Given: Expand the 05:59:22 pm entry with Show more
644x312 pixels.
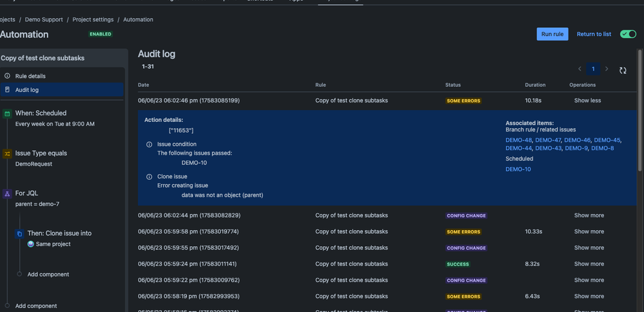Looking at the screenshot, I should click(x=589, y=280).
